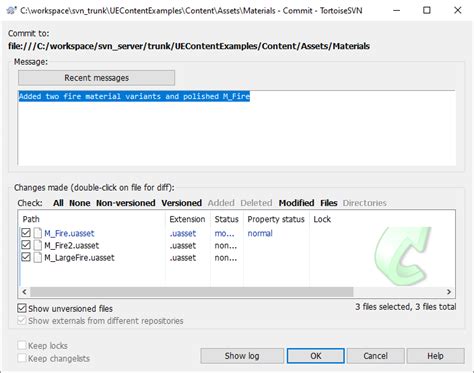Check Non-versioned files link
The image size is (474, 373).
[126, 203]
